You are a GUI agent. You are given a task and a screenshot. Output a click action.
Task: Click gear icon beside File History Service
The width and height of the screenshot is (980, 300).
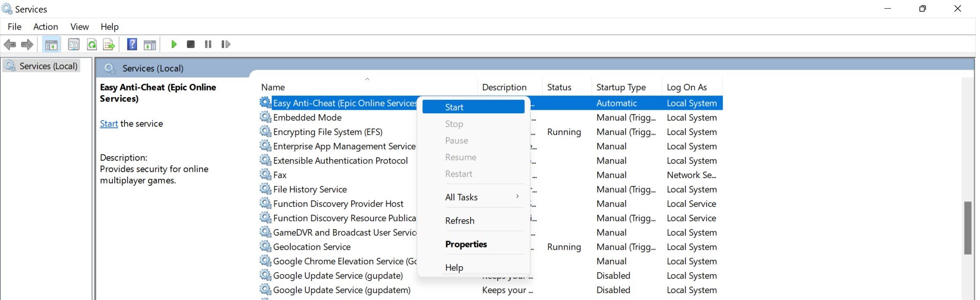(266, 189)
